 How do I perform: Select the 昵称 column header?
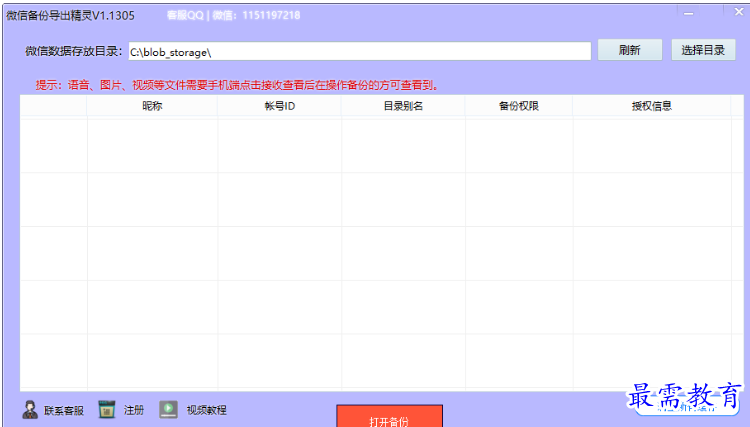[x=152, y=106]
